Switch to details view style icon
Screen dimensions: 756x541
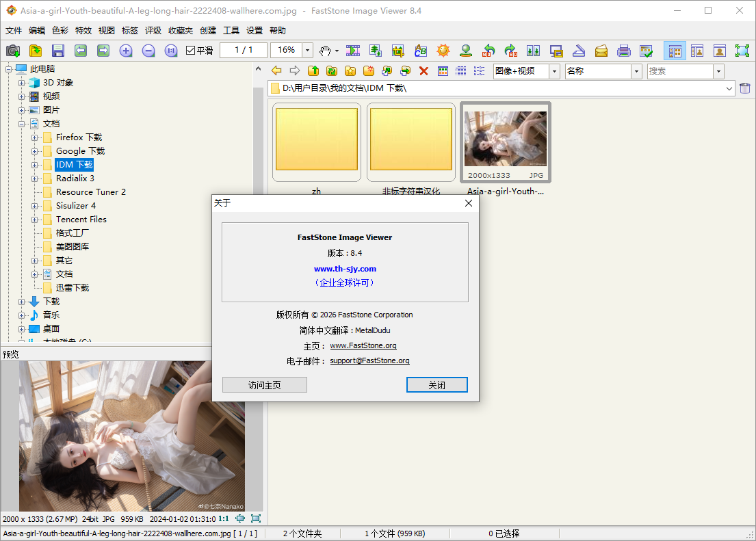click(461, 71)
